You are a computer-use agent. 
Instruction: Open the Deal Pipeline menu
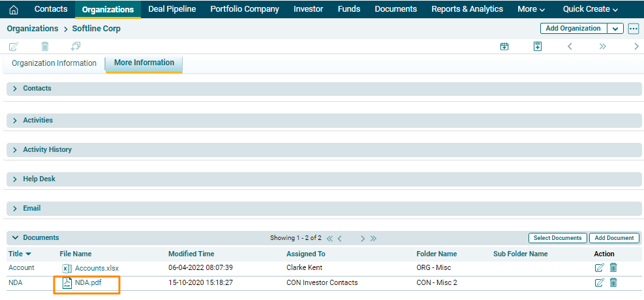[x=172, y=9]
